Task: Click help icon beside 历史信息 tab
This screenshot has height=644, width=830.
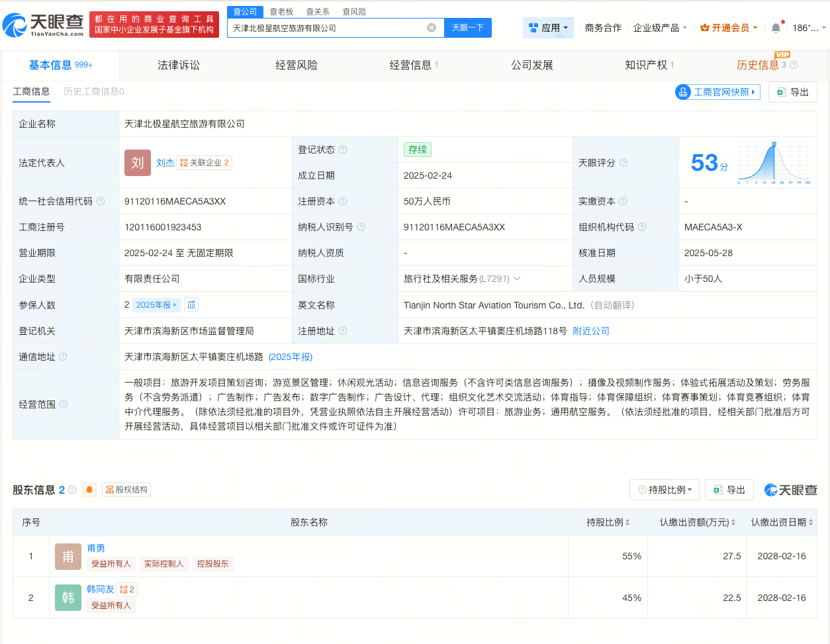Action: coord(794,65)
